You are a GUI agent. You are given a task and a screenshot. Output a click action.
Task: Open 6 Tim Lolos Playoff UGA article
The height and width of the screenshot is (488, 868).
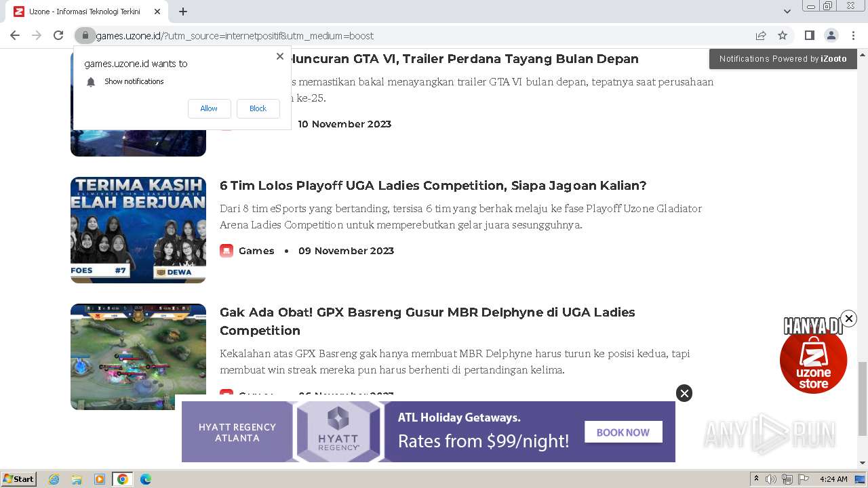click(433, 186)
